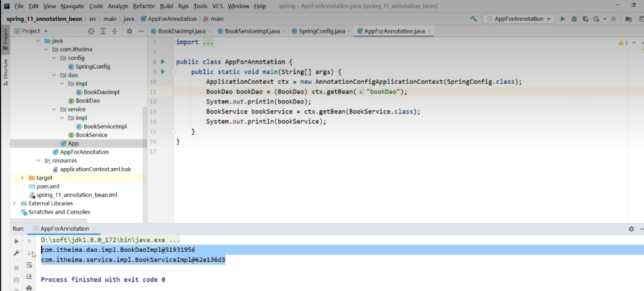Click the run gutter arrow beside the main method
The image size is (644, 291).
[162, 72]
